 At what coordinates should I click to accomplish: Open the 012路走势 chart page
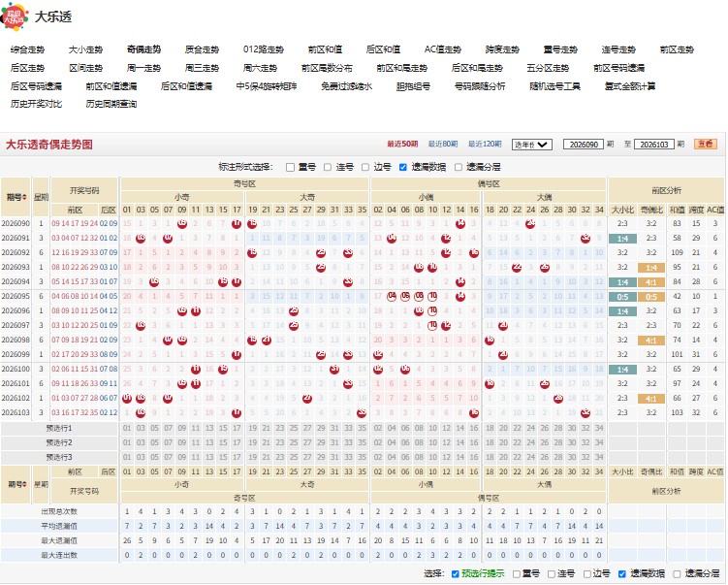click(264, 49)
